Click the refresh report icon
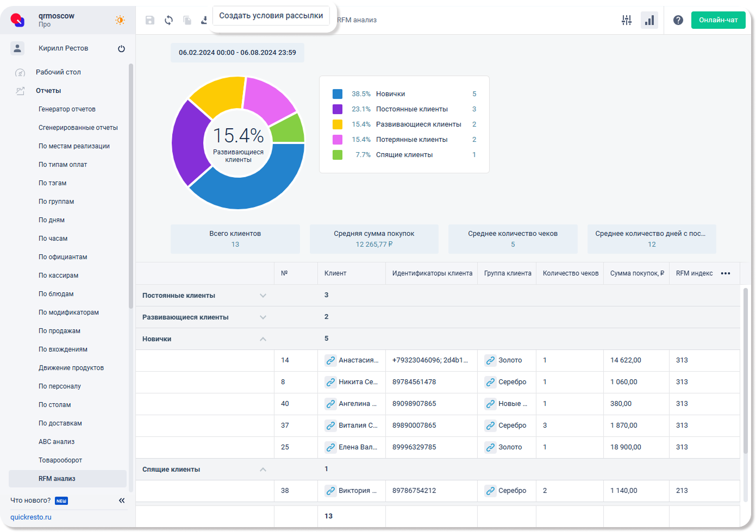Screen dimensions: 756x532 click(x=168, y=20)
